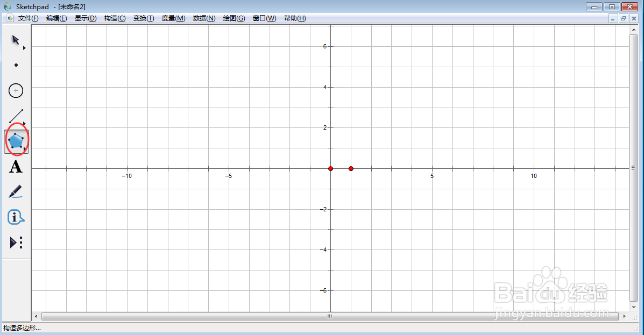
Task: Select the Marker pen tool
Action: (x=16, y=192)
